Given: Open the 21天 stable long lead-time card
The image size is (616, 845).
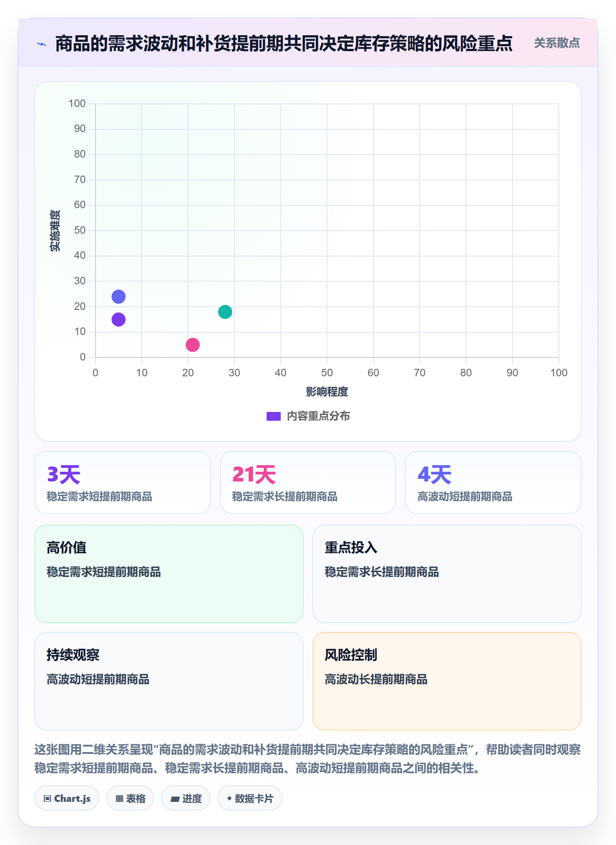Looking at the screenshot, I should 308,482.
